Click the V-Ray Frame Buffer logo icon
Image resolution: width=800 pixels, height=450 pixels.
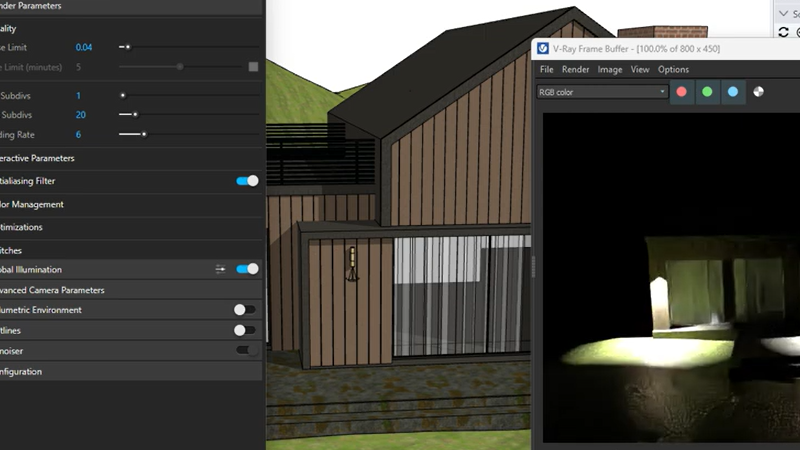coord(543,48)
